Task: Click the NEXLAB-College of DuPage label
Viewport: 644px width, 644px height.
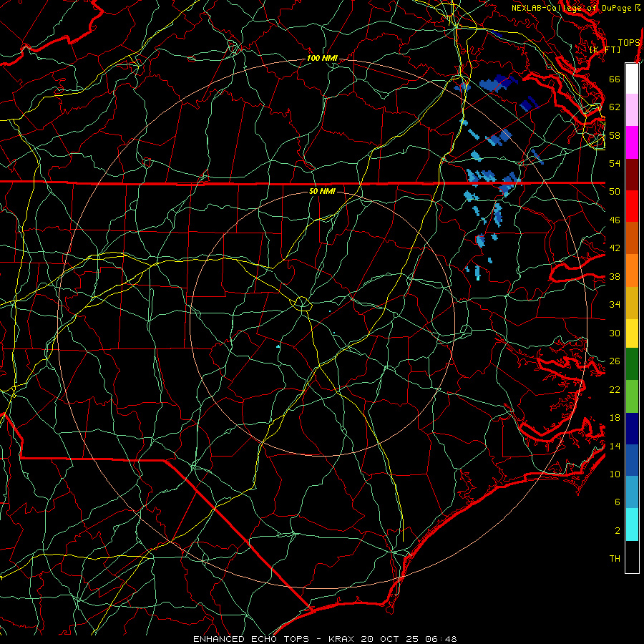Action: click(571, 8)
